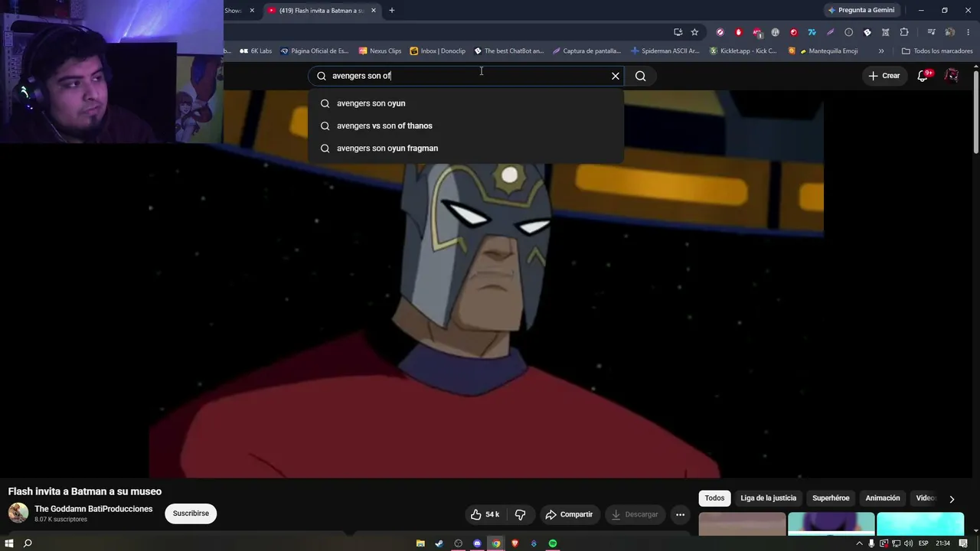Click the purple feather extension icon

click(x=830, y=32)
